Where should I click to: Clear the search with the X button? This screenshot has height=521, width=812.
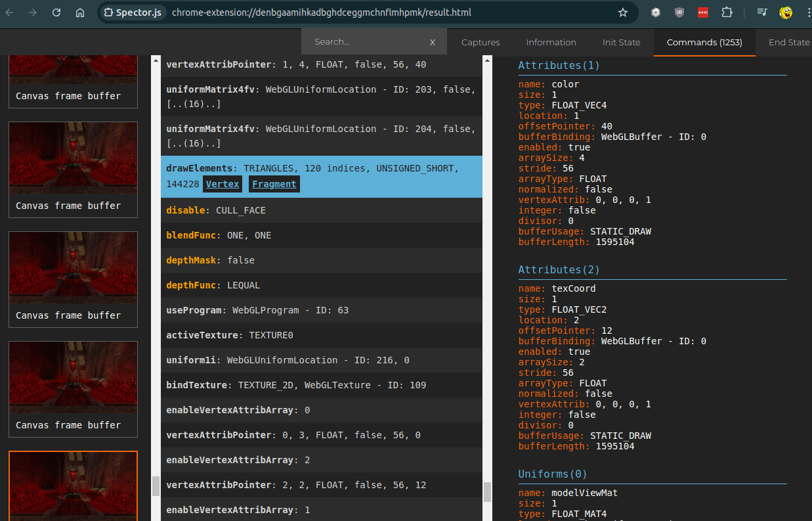433,42
